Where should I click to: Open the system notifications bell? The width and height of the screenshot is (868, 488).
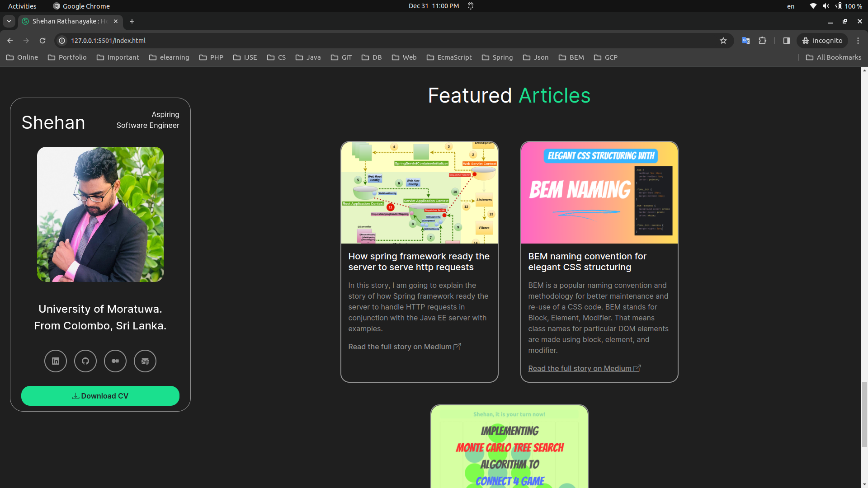471,6
